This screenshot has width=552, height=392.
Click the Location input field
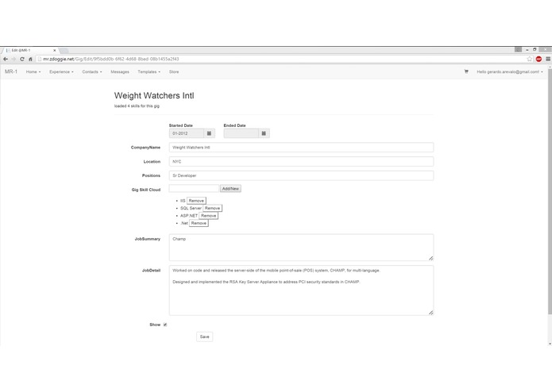301,161
